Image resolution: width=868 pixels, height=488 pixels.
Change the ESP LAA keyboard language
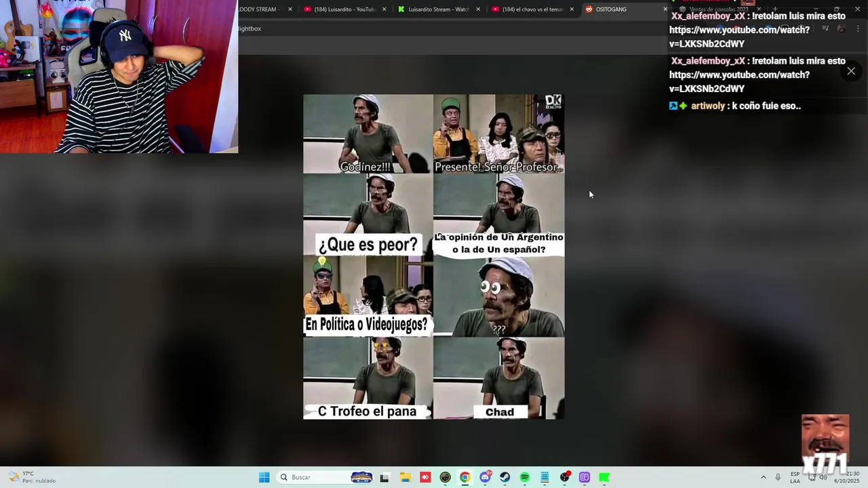(x=795, y=477)
